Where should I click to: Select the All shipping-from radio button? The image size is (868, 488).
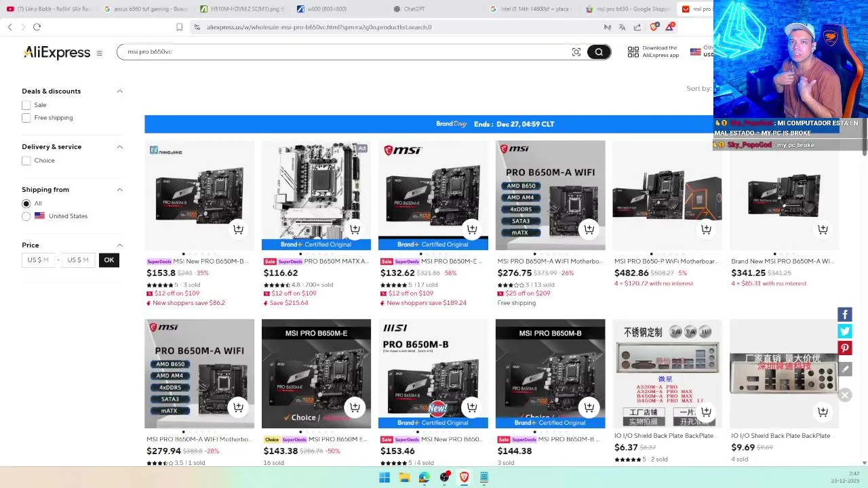26,203
